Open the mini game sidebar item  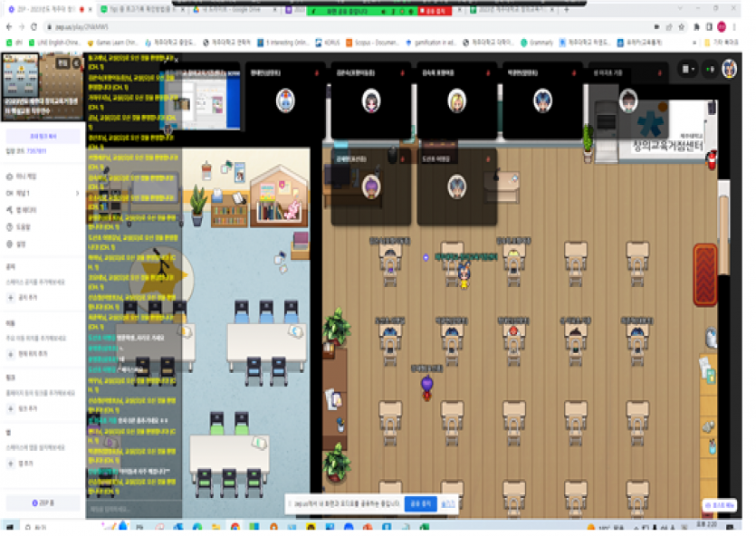click(22, 177)
